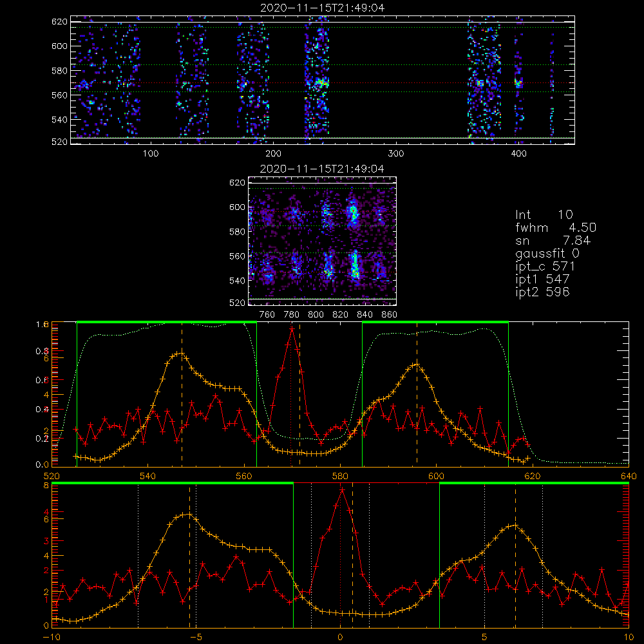Click orange x-axis label 640 on upper profile plot
Viewport: 644px width, 644px height.
629,477
